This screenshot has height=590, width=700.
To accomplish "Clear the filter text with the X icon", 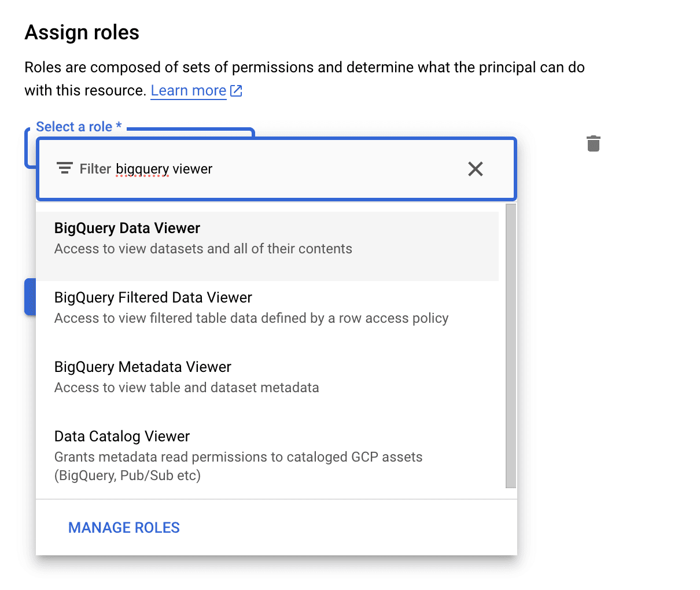I will (475, 169).
